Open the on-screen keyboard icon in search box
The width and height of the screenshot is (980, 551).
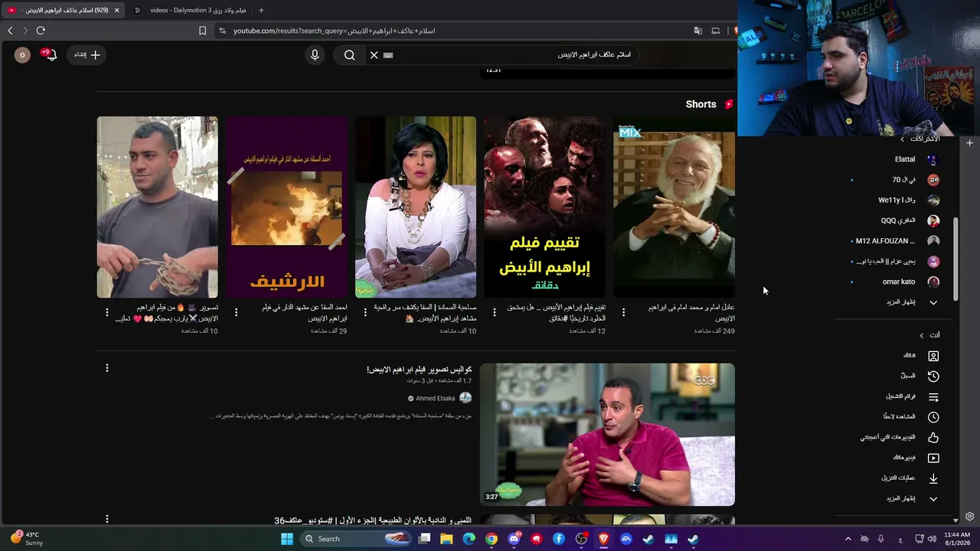(387, 55)
